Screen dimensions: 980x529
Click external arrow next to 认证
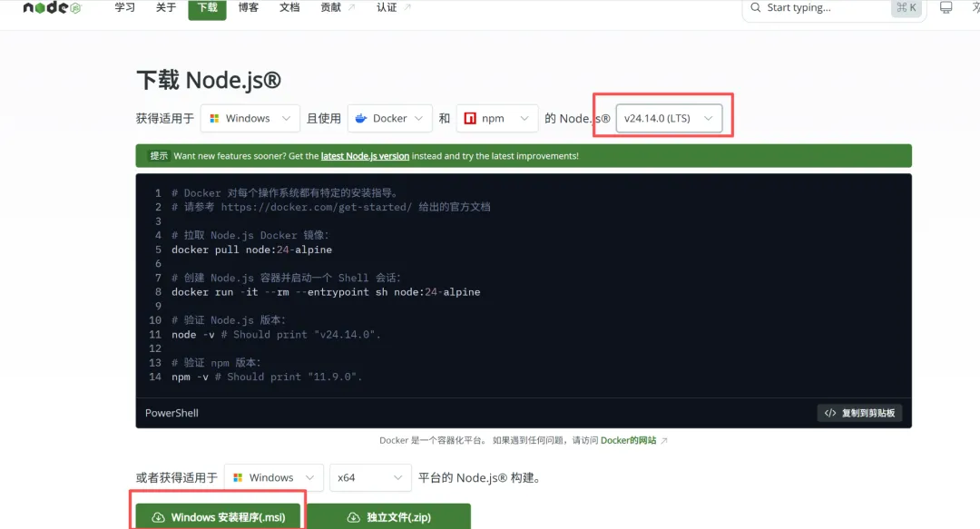pyautogui.click(x=407, y=7)
